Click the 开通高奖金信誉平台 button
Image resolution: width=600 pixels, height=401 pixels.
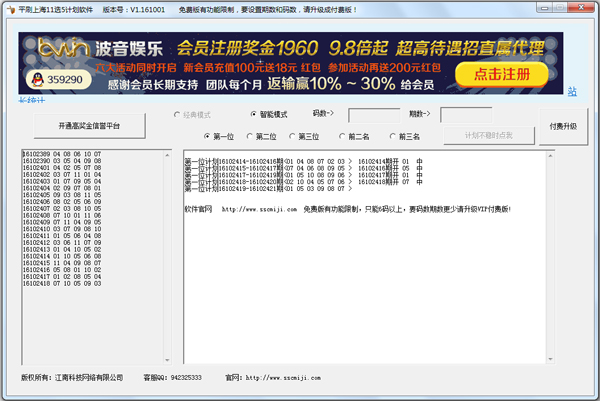tap(90, 126)
